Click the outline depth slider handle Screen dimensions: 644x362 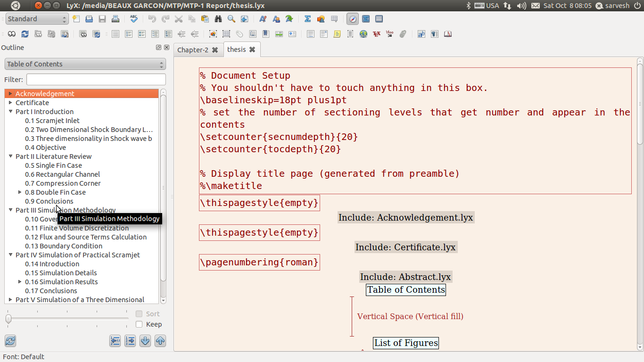8,319
